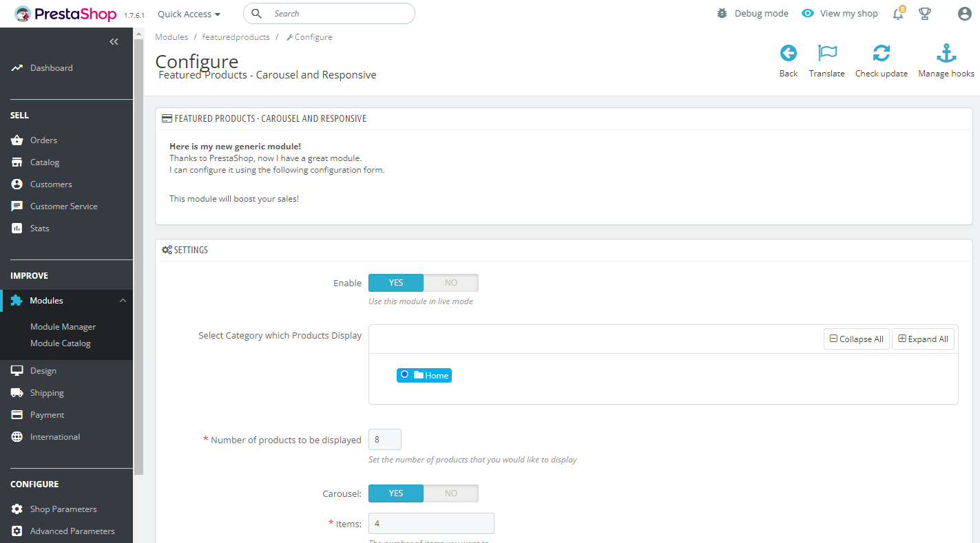Viewport: 980px width, 543px height.
Task: Click Expand All in category tree
Action: click(x=923, y=339)
